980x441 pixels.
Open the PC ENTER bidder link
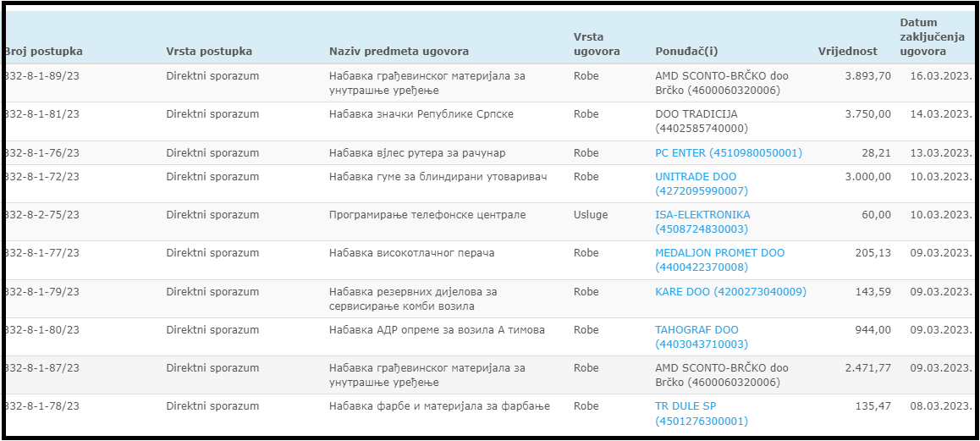point(728,153)
